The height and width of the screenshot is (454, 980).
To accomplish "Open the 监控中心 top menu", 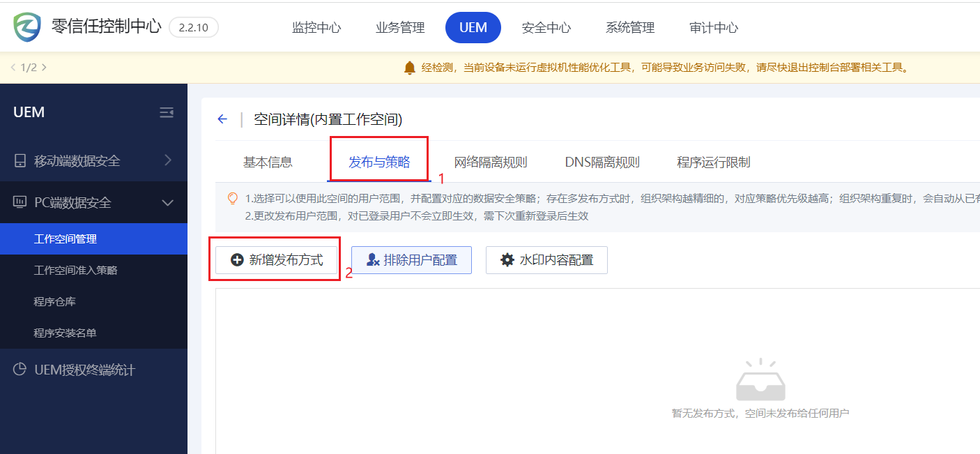I will [x=316, y=28].
